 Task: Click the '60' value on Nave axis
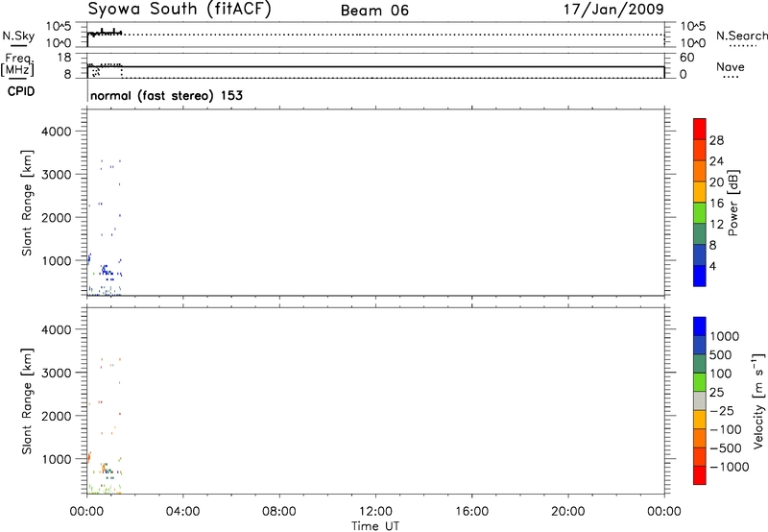pyautogui.click(x=687, y=58)
